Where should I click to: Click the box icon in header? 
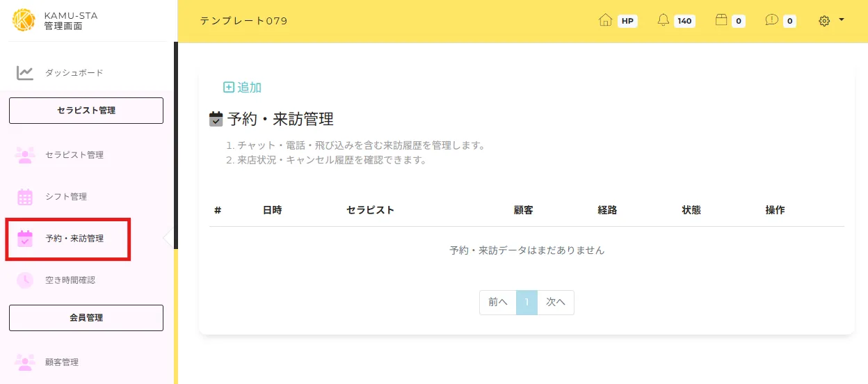point(721,21)
